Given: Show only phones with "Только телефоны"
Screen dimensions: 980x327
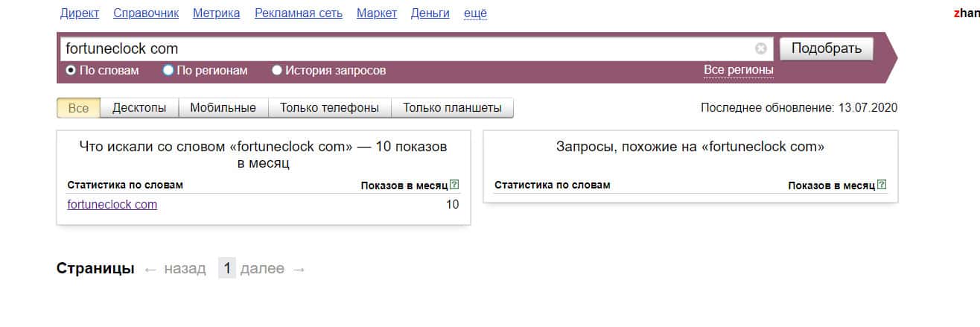Looking at the screenshot, I should [x=329, y=108].
